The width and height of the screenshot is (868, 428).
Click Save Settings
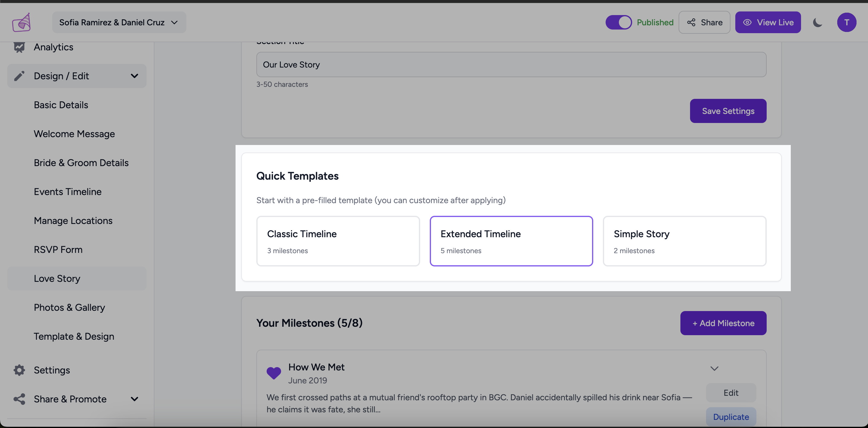point(728,111)
